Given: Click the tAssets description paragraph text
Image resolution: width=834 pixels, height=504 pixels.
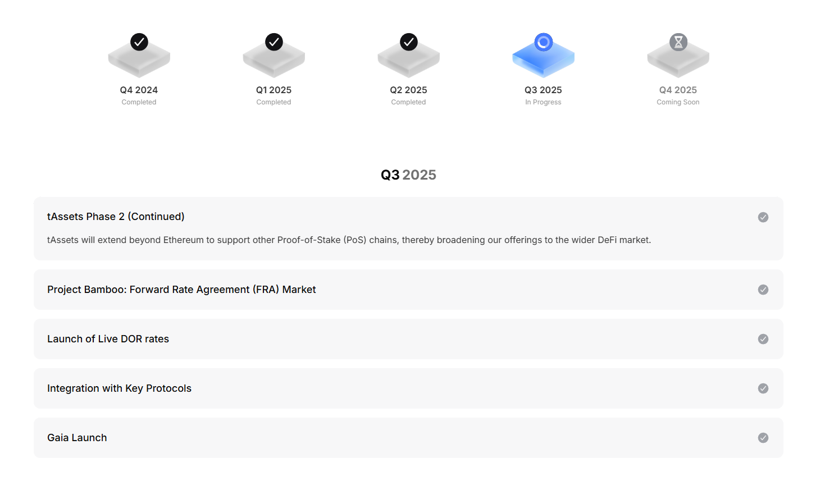Looking at the screenshot, I should (349, 240).
